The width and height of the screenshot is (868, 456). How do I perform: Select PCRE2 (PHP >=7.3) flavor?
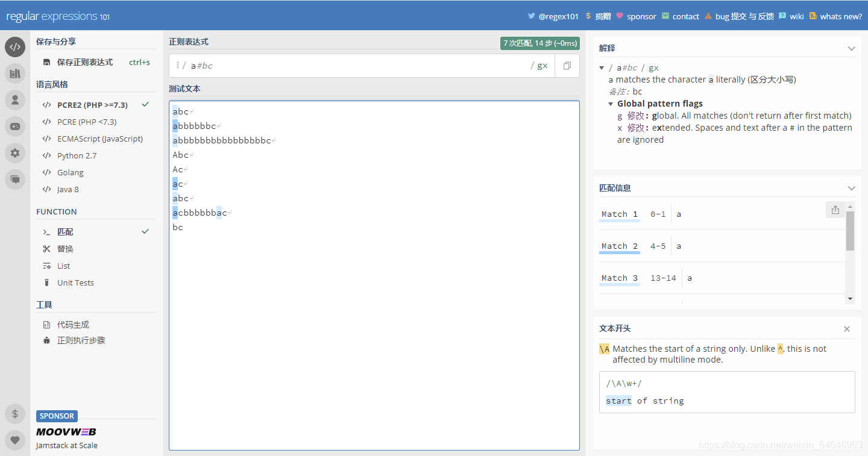coord(96,105)
